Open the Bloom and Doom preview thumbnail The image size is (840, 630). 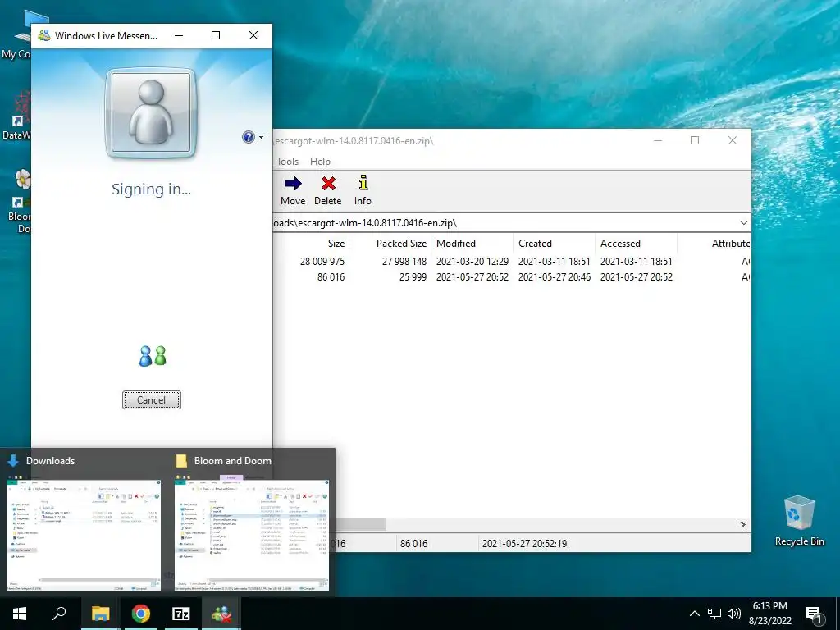click(252, 534)
